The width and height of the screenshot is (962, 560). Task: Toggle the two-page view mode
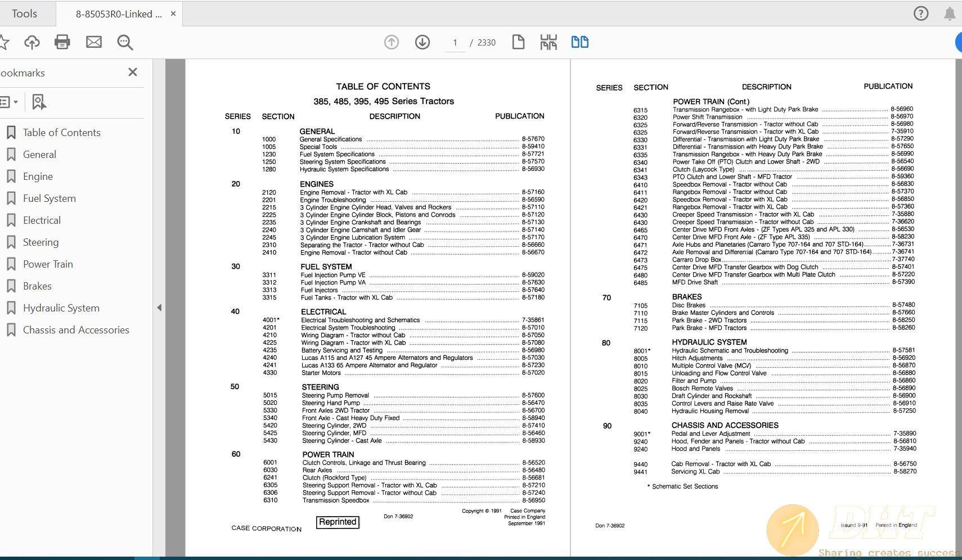(579, 42)
